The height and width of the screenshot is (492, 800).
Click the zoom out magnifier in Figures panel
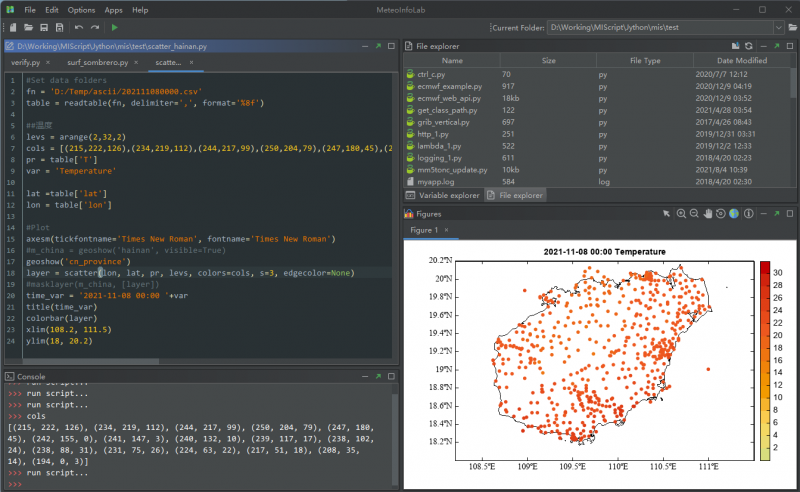694,214
